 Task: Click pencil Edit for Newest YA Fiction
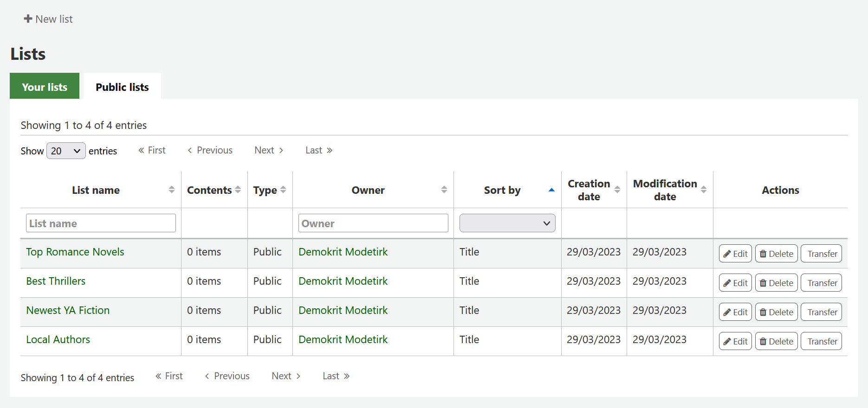[735, 312]
